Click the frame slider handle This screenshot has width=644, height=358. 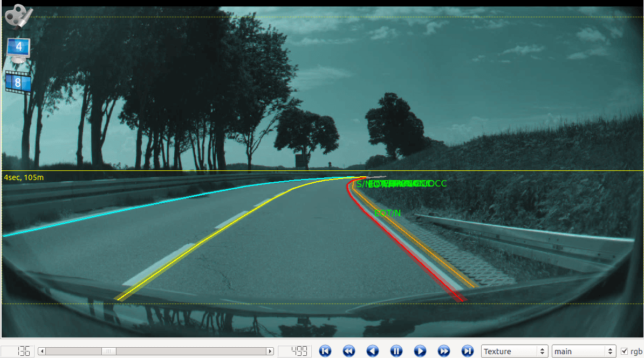(109, 351)
